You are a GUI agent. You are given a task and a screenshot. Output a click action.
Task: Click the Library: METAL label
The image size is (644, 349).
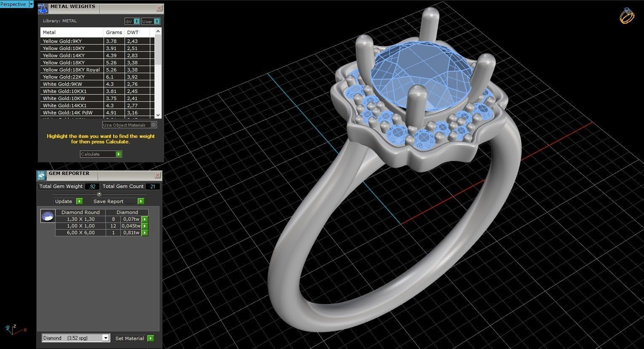[x=60, y=21]
